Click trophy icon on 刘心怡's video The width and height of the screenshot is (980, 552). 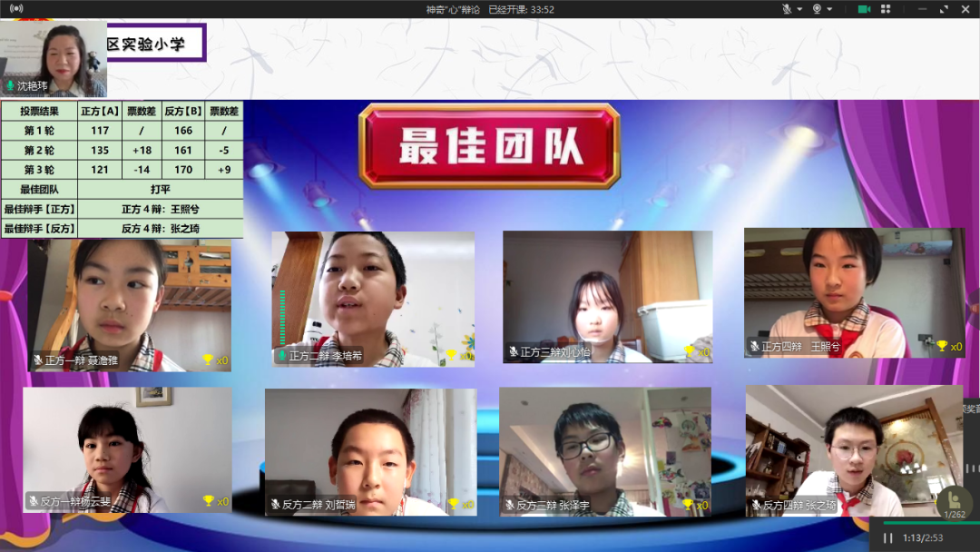click(689, 351)
